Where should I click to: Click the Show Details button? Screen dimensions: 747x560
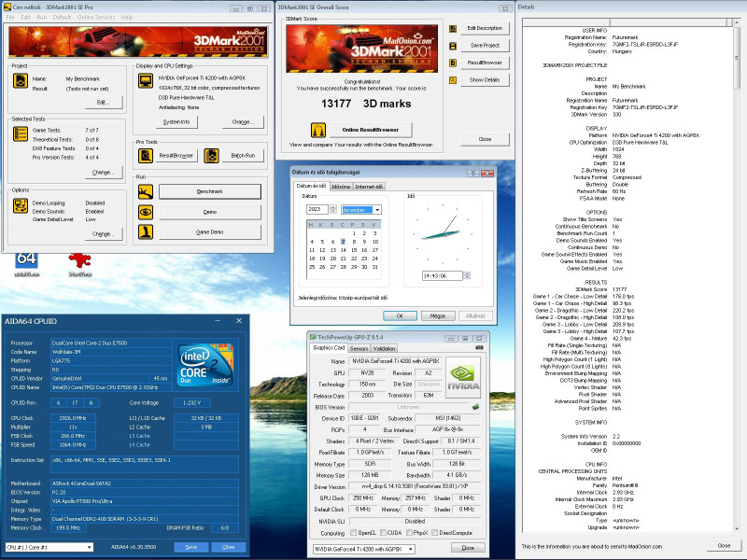pyautogui.click(x=485, y=80)
